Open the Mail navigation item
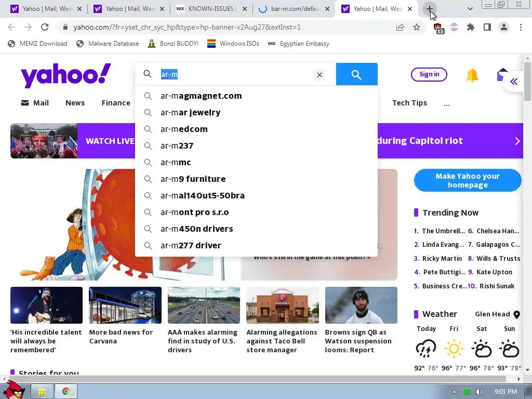 (35, 103)
